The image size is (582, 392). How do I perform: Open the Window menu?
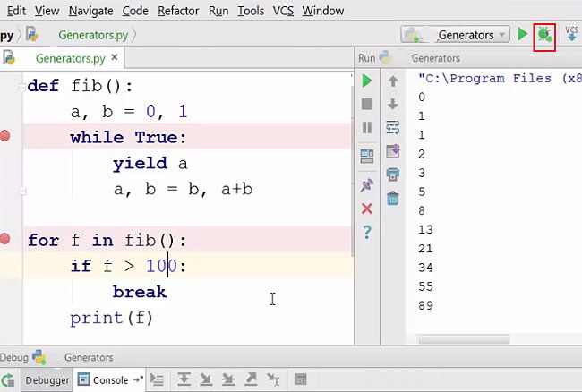pos(323,11)
